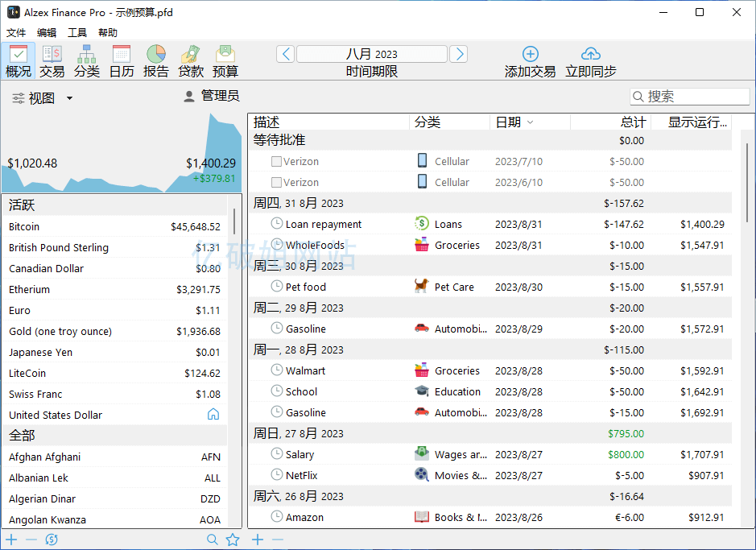Select the 交易 (Transactions) toolbar icon
Image resolution: width=756 pixels, height=550 pixels.
[52, 59]
